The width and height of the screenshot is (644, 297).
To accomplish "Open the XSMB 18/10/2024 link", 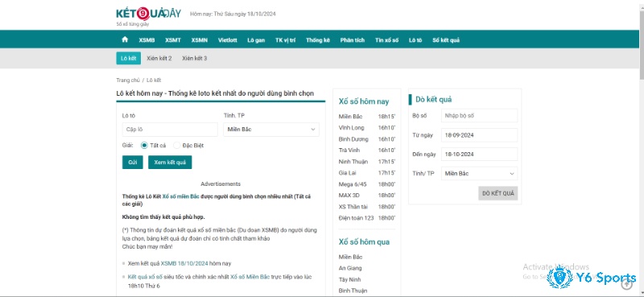I will pyautogui.click(x=184, y=263).
